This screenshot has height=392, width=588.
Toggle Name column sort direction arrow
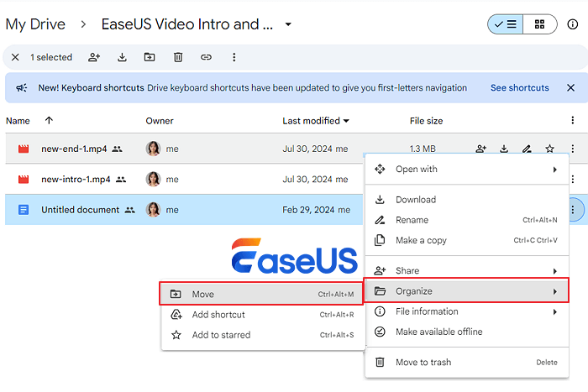coord(49,121)
